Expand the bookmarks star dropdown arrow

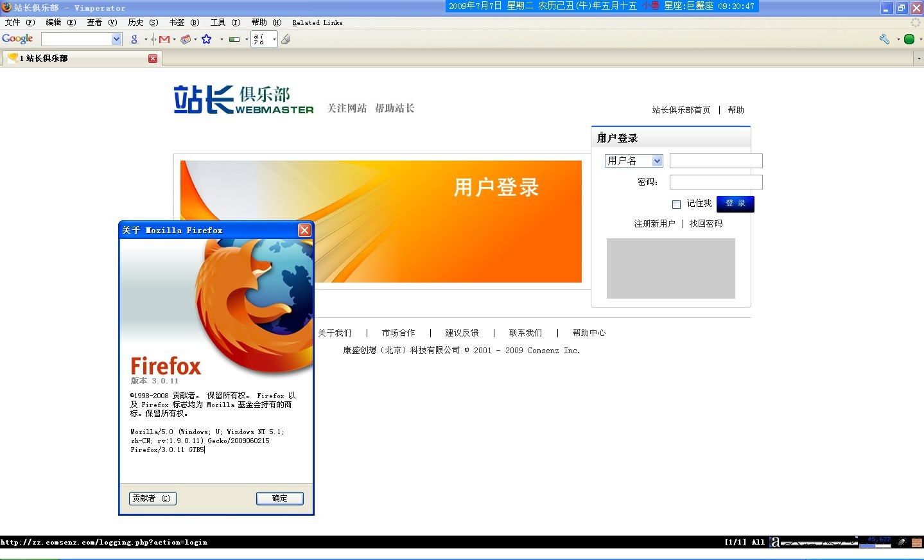pos(222,39)
